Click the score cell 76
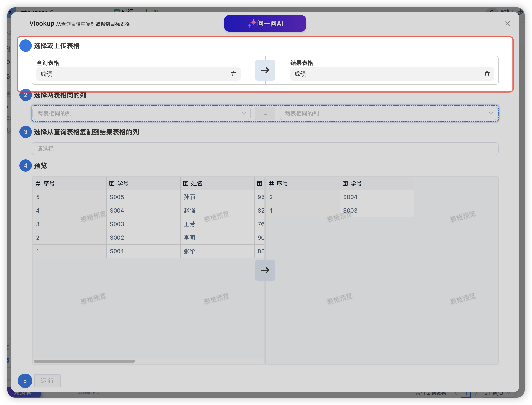The image size is (532, 405). click(260, 224)
